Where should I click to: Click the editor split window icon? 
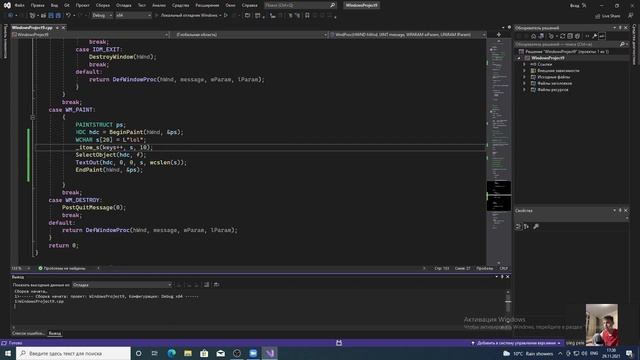(x=498, y=35)
